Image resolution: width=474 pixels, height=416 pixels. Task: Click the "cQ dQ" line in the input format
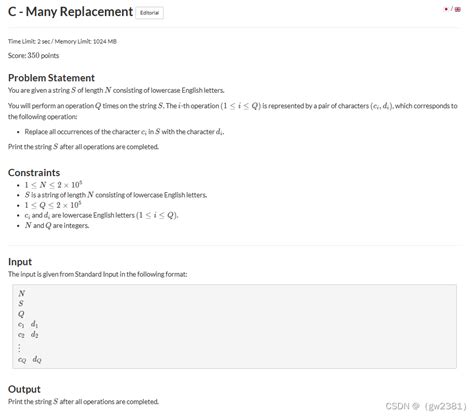(30, 359)
